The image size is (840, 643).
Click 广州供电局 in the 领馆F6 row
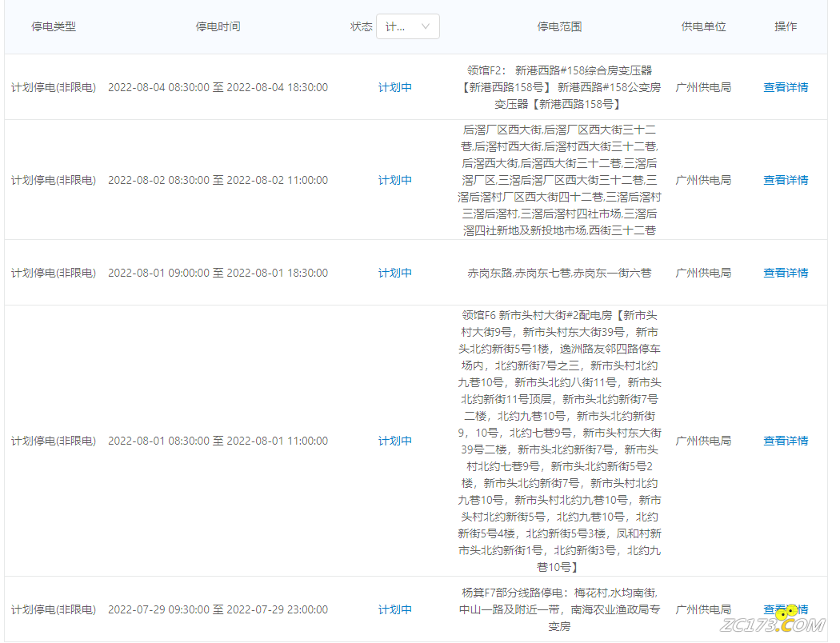point(703,441)
